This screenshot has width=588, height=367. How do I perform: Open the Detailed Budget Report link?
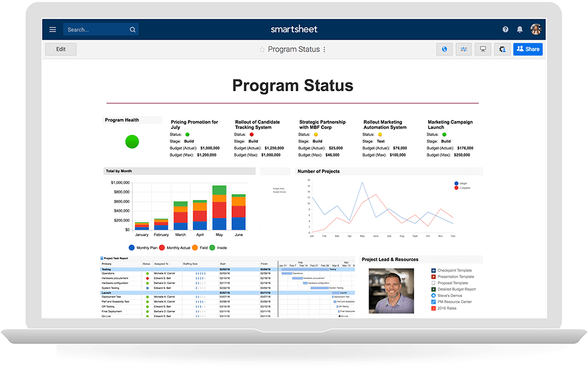(457, 289)
